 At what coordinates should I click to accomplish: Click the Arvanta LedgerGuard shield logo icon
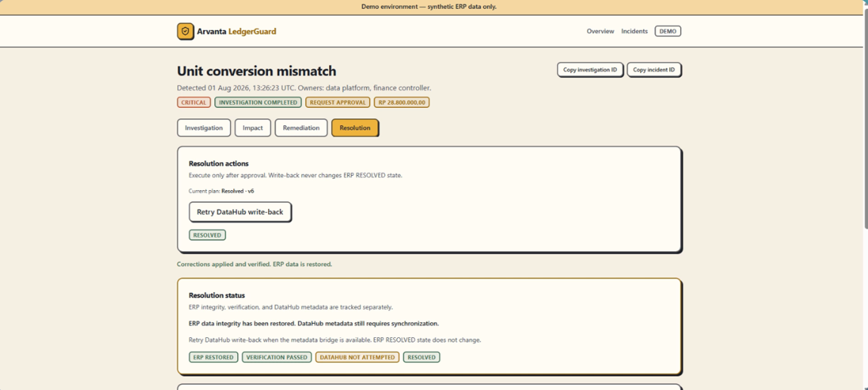pyautogui.click(x=186, y=32)
